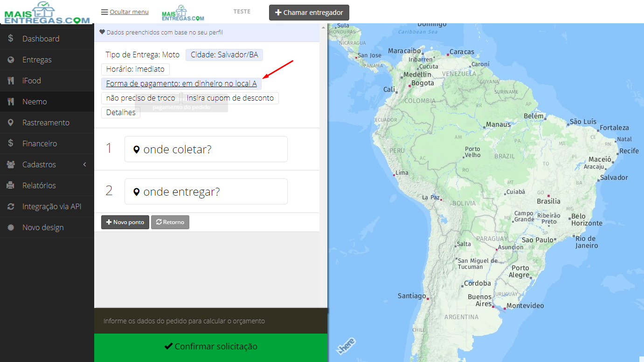Open the iFood menu item
Viewport: 644px width, 362px height.
[x=47, y=81]
